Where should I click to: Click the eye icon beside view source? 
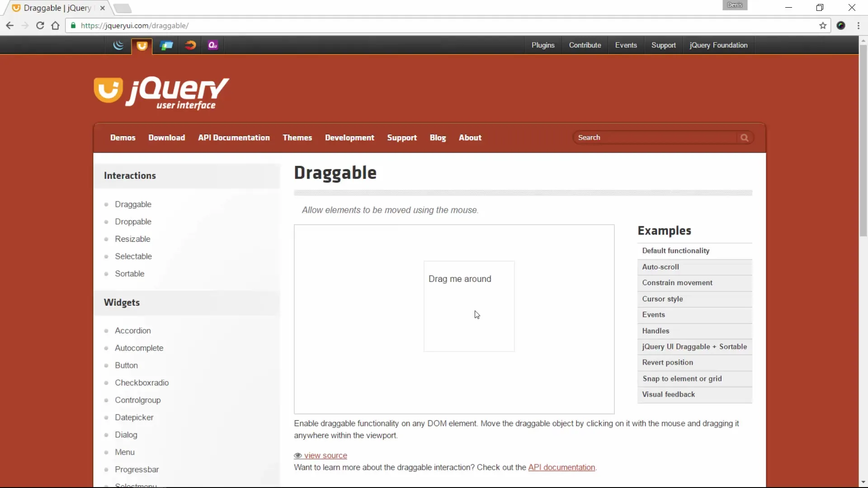coord(298,455)
